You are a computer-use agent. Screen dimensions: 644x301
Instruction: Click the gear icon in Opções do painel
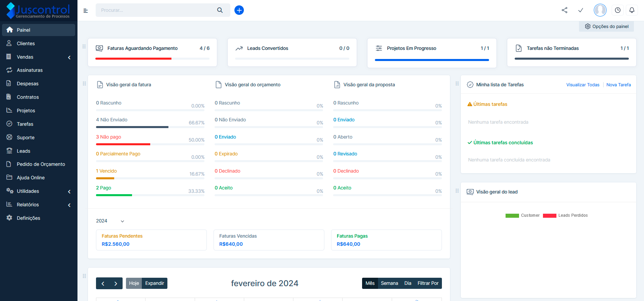pyautogui.click(x=588, y=26)
